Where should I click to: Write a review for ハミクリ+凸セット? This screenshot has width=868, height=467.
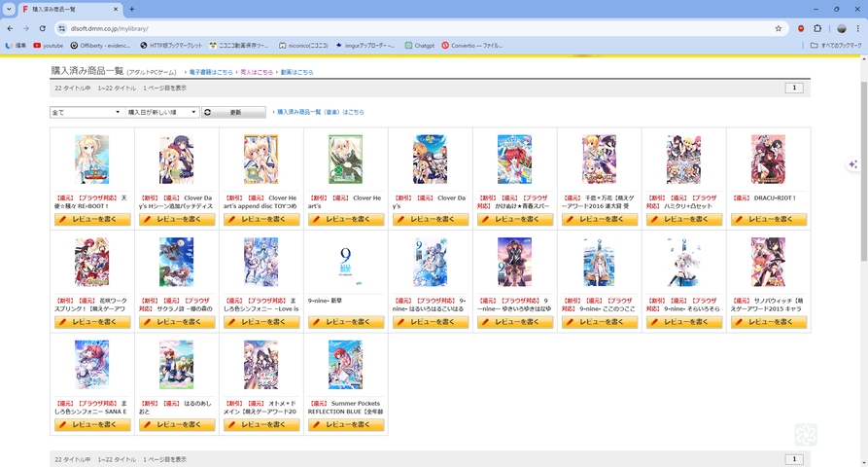(684, 219)
